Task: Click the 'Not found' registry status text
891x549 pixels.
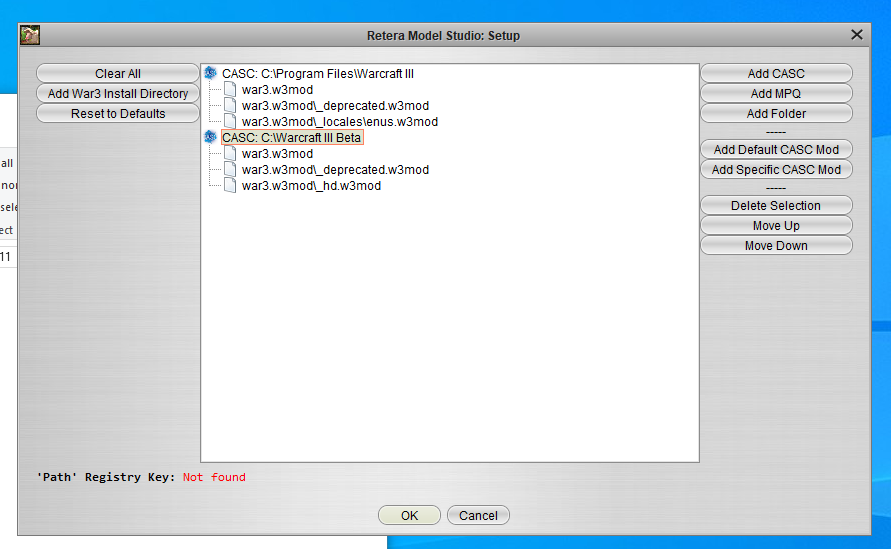Action: [x=214, y=477]
